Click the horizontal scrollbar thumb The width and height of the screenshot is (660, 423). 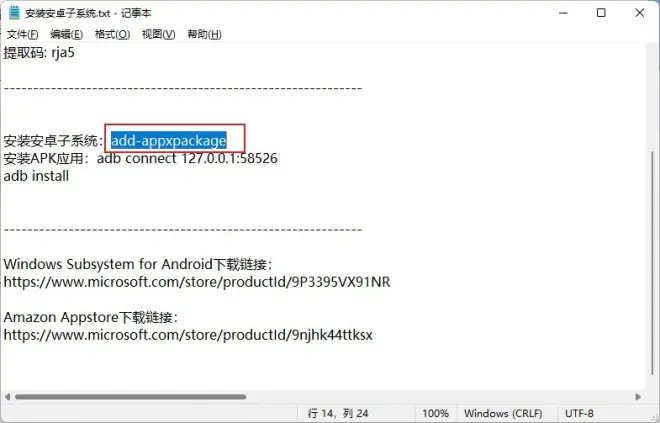click(130, 396)
